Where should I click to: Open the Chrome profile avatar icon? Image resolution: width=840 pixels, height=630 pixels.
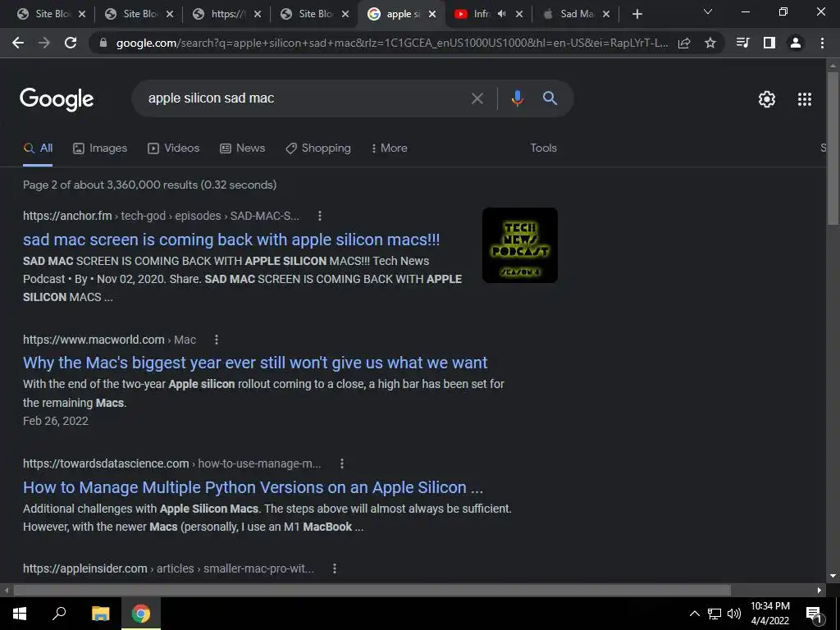[x=796, y=43]
